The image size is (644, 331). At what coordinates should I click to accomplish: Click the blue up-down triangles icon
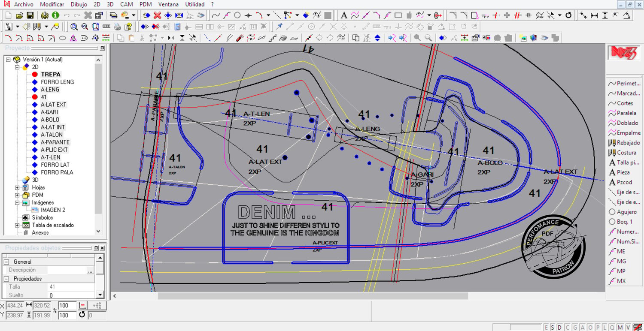pos(377,38)
